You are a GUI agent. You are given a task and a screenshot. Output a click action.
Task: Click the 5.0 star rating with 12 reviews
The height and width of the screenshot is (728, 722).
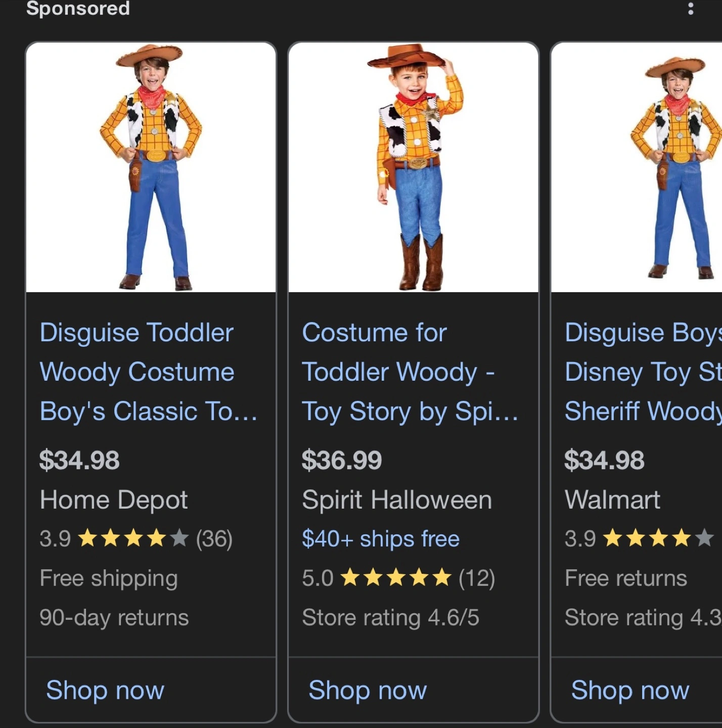[398, 578]
